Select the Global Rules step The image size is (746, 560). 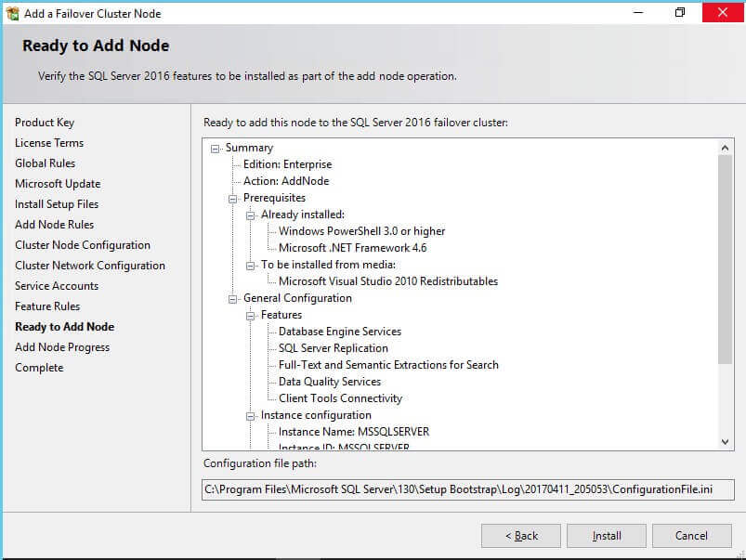click(45, 163)
